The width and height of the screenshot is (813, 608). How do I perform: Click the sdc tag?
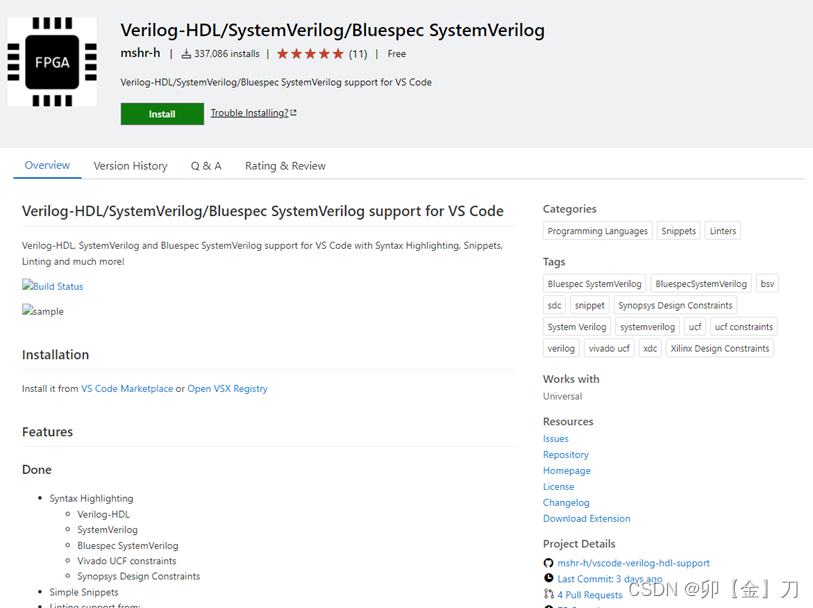[554, 305]
